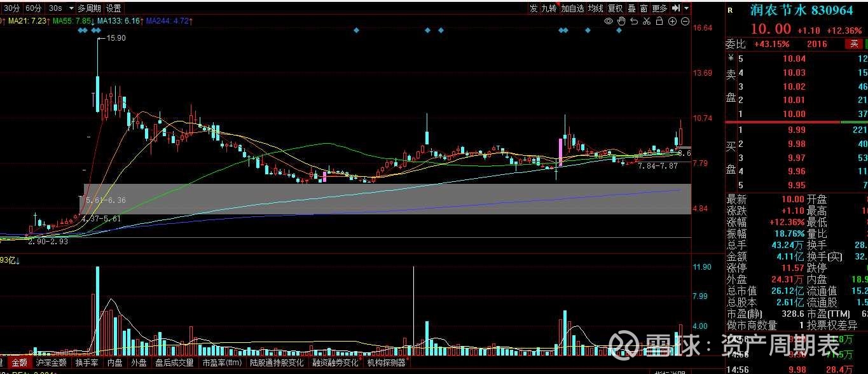Click sell level 1 price 10.00
Screen dimensions: 868x374
coord(794,114)
